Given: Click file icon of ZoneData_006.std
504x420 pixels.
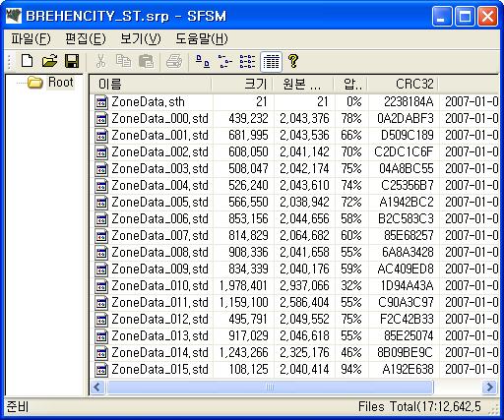Looking at the screenshot, I should click(x=101, y=219).
